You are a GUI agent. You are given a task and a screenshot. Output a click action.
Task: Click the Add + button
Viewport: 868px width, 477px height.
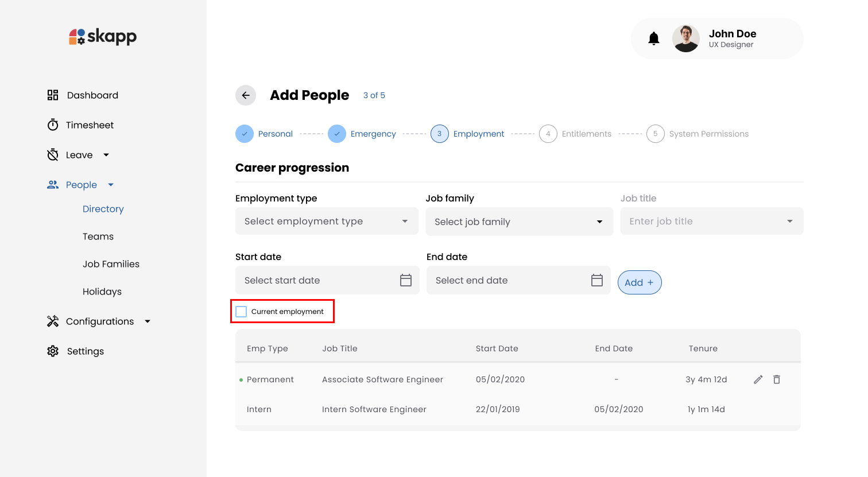coord(639,282)
